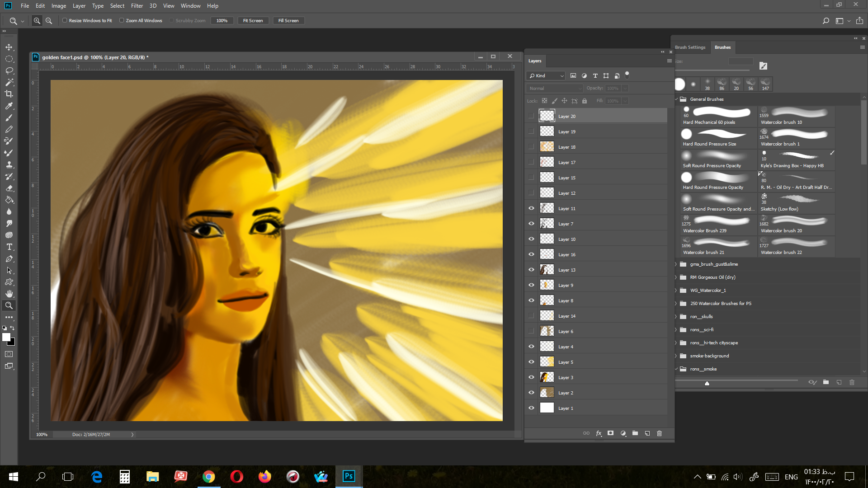Click the Zoom In magnifier option
The height and width of the screenshot is (488, 868).
click(37, 21)
